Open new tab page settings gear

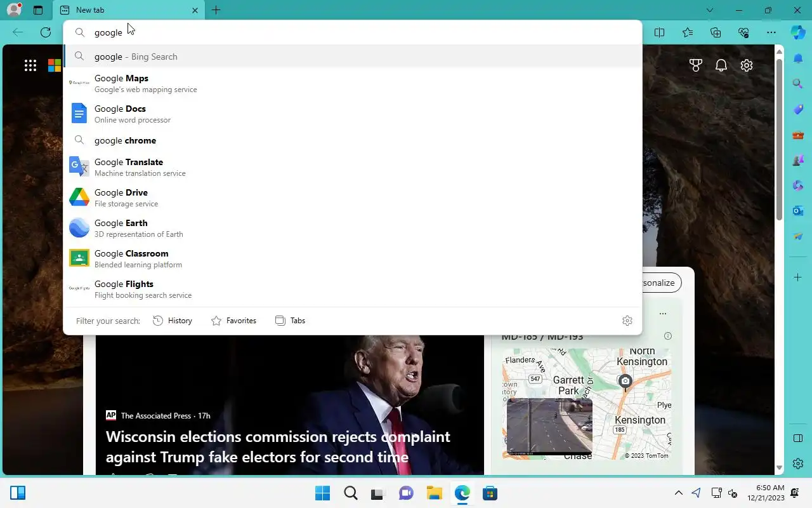(747, 65)
